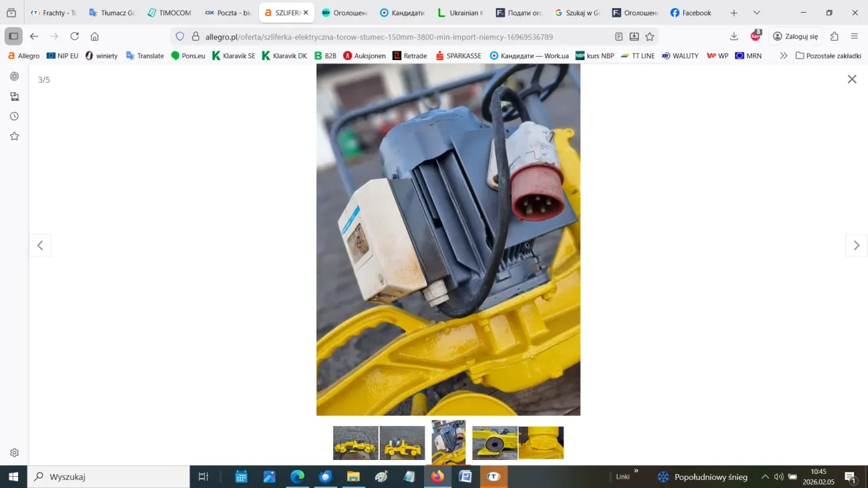Open the Firefox downloads panel
The width and height of the screenshot is (868, 488).
click(x=734, y=36)
